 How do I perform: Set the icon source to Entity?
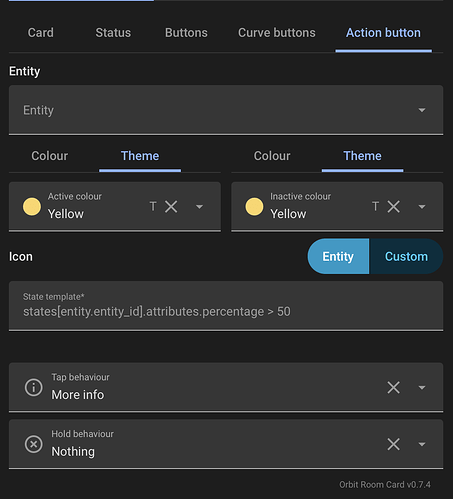point(338,256)
